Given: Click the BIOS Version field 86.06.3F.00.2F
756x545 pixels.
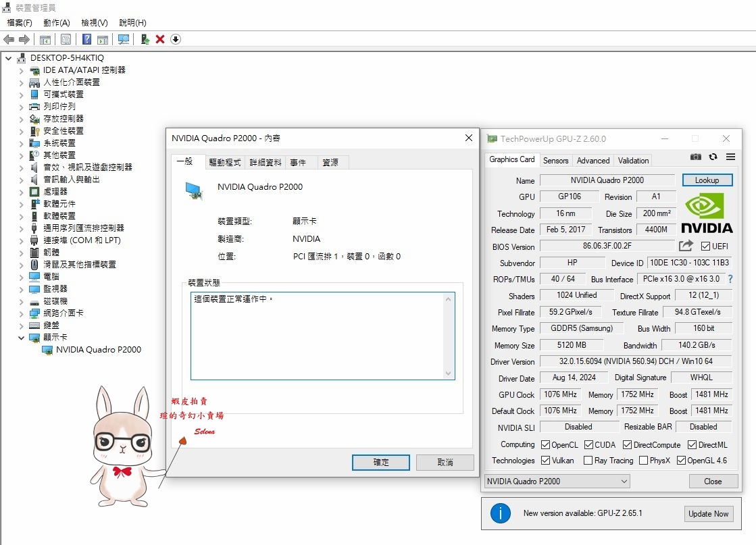Looking at the screenshot, I should coord(607,246).
